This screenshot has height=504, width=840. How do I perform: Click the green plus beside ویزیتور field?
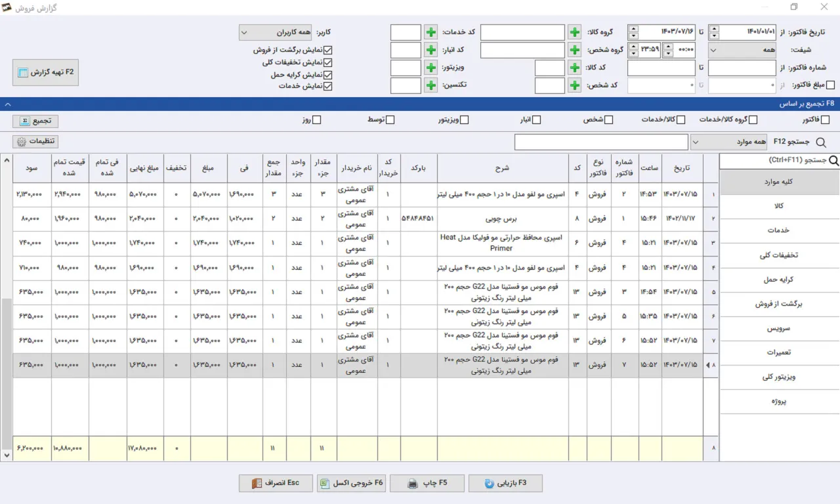point(430,68)
